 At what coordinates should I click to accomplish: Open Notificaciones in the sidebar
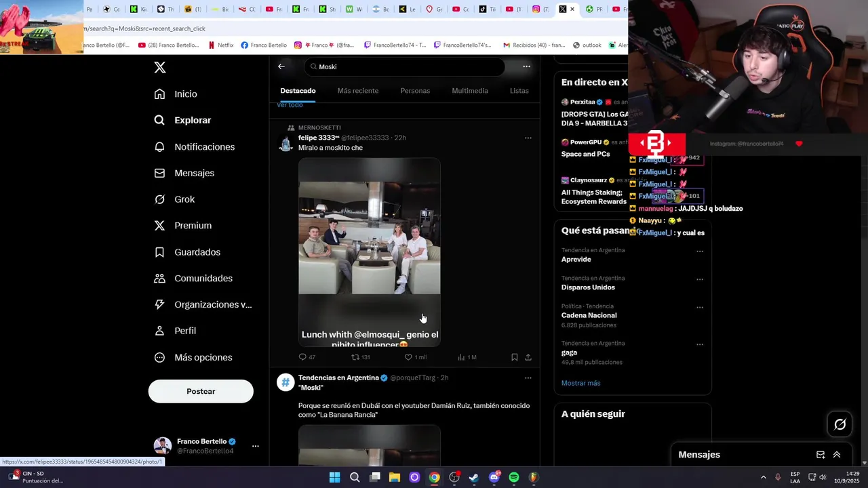(194, 146)
